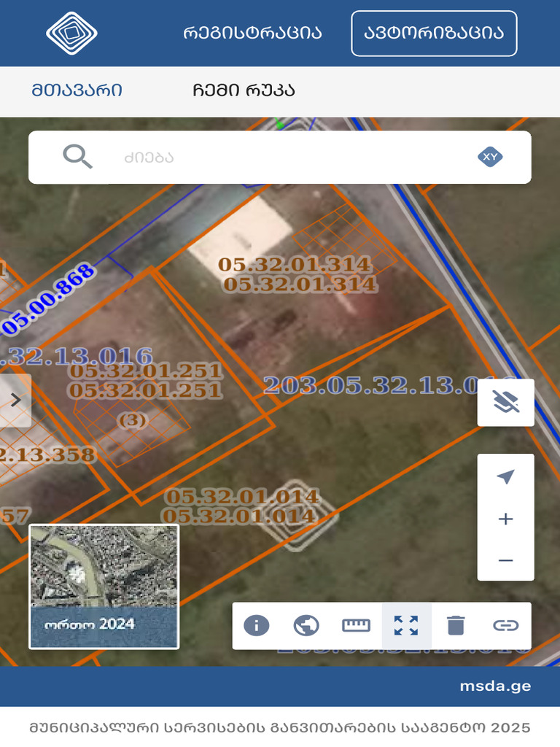Click the (3) parcel marker

pos(133,420)
